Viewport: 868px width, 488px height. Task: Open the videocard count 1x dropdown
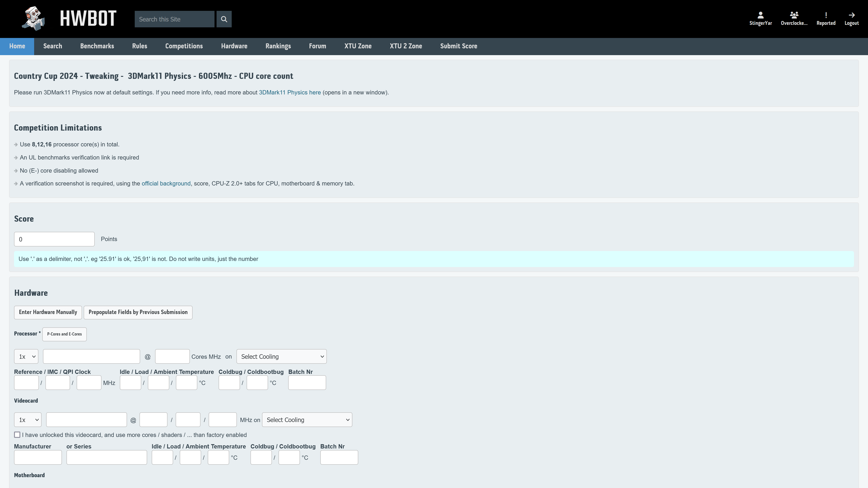coord(28,420)
